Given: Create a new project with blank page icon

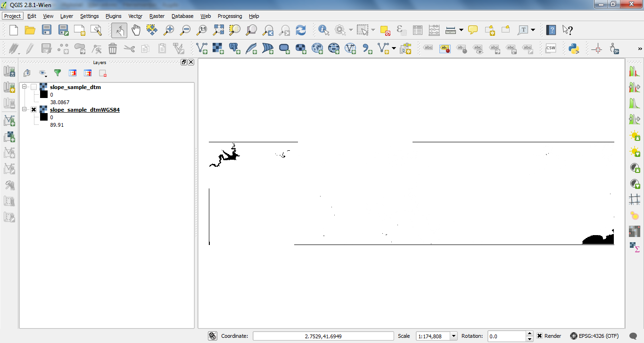Looking at the screenshot, I should point(14,30).
